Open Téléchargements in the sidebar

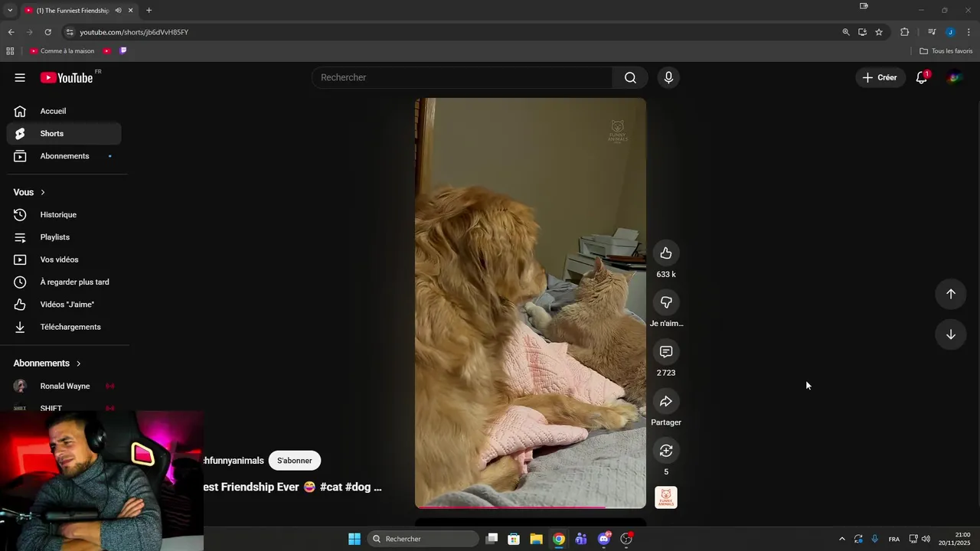point(64,327)
